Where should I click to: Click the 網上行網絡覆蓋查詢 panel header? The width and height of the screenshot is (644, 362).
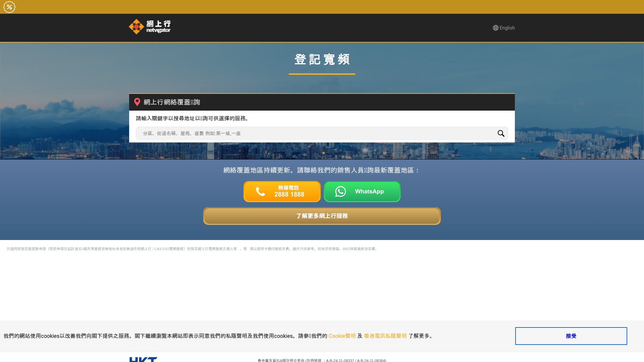(322, 102)
